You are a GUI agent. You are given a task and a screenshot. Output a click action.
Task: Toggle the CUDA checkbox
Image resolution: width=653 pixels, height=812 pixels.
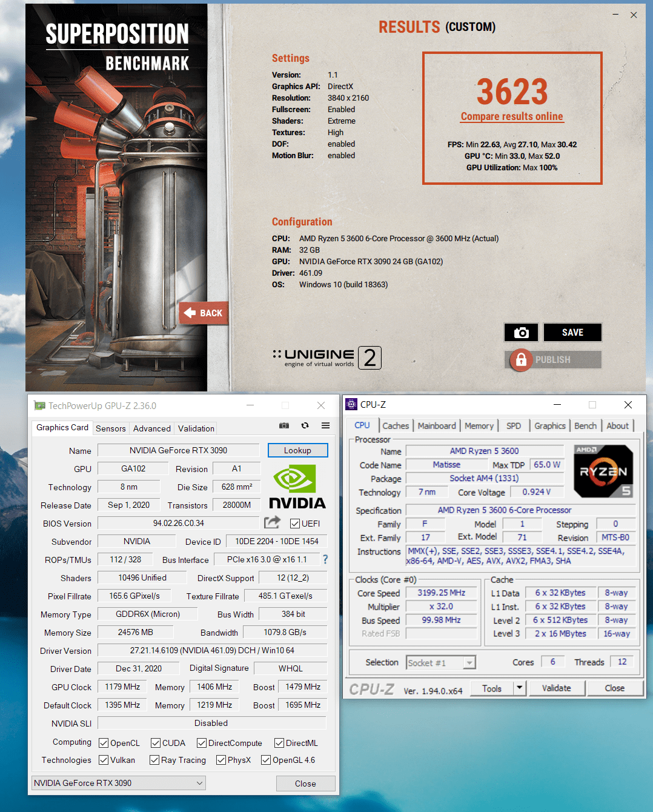156,743
